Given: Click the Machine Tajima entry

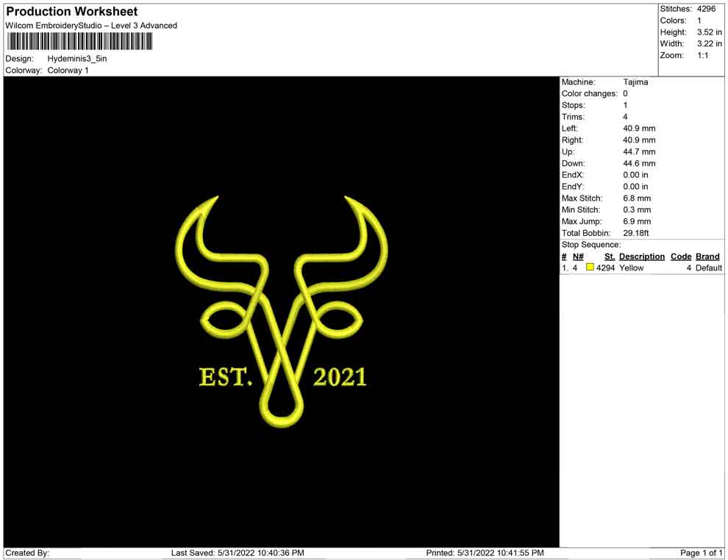Looking at the screenshot, I should point(635,82).
